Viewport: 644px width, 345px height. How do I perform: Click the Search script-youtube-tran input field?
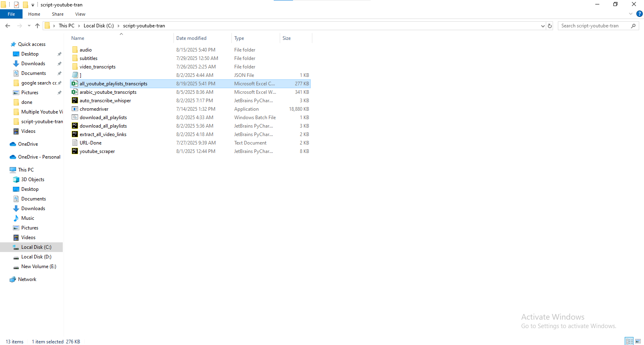click(594, 26)
